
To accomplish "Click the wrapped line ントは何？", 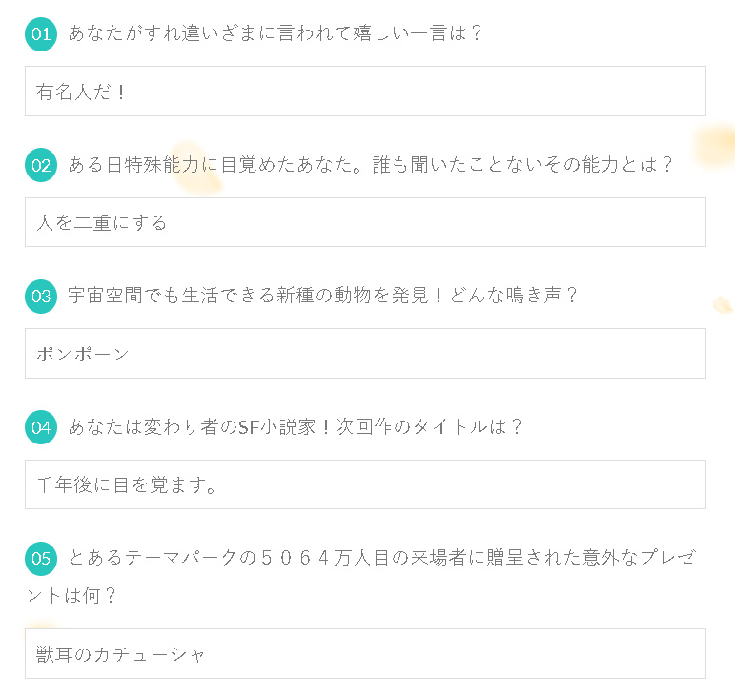I will click(71, 595).
